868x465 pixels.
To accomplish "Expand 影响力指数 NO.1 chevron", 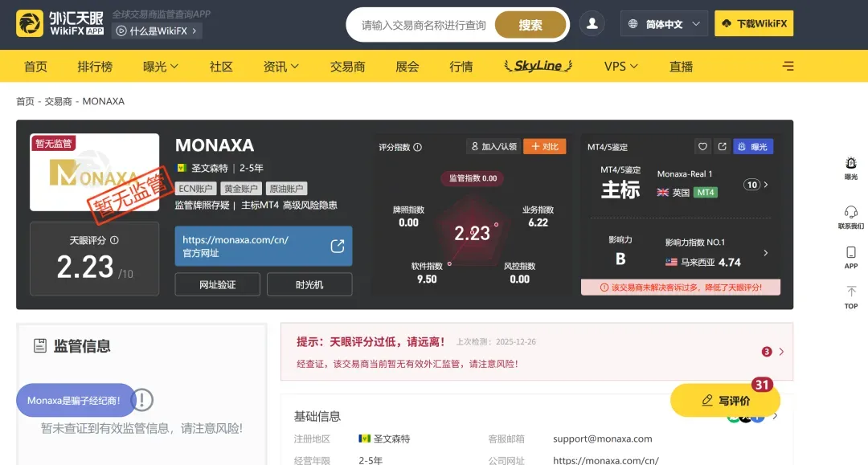I will coord(766,253).
